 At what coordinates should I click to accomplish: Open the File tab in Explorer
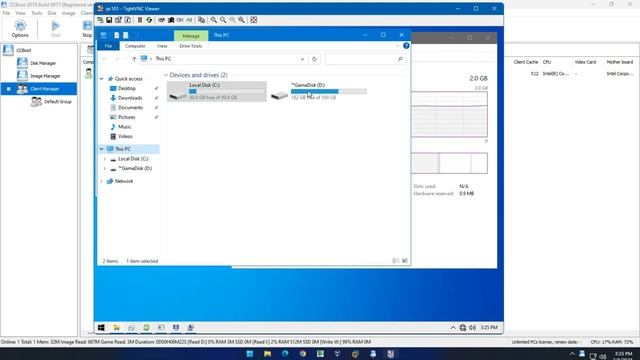[x=108, y=46]
